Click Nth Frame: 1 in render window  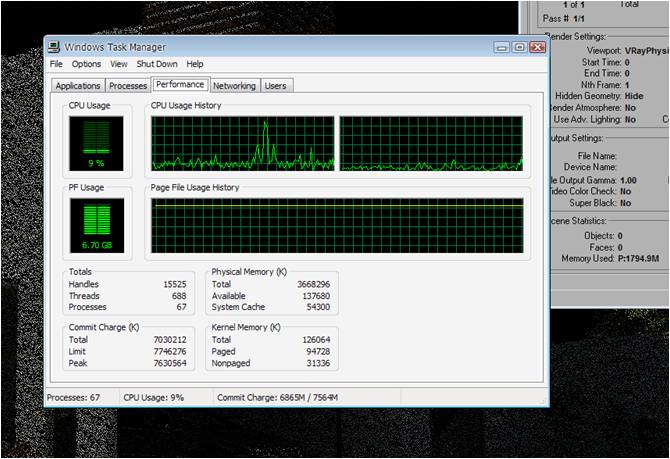tap(605, 85)
